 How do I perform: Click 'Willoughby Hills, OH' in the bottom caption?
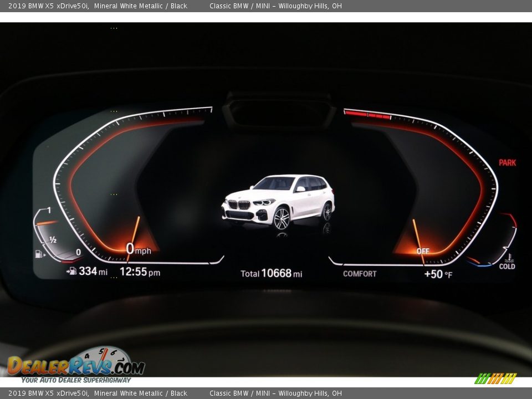pos(310,393)
